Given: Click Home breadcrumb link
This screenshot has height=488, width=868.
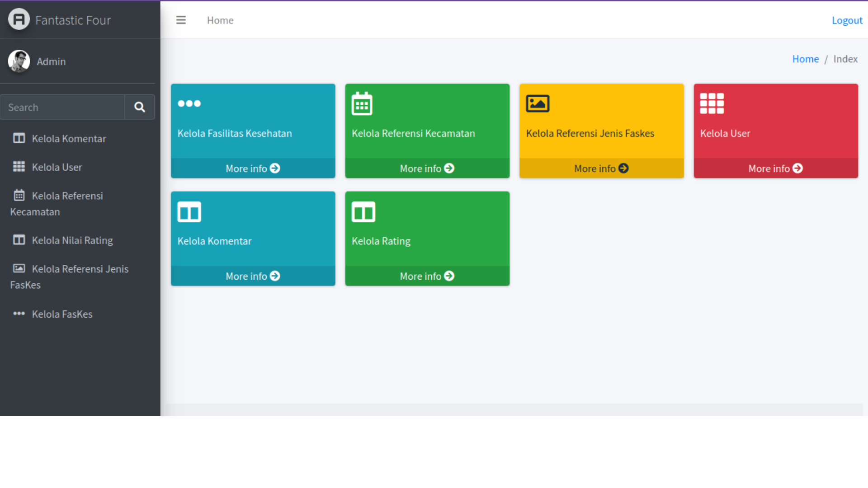Looking at the screenshot, I should pos(805,59).
